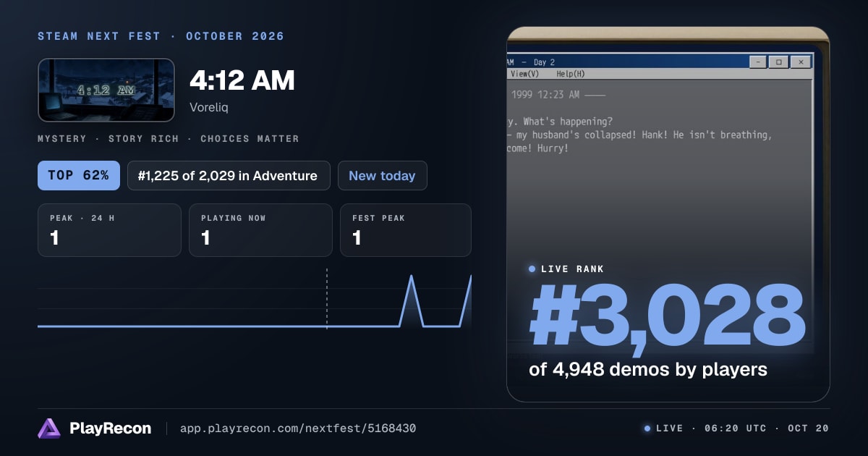This screenshot has width=868, height=456.
Task: Click the developer name "Voreliq"
Action: [x=210, y=106]
